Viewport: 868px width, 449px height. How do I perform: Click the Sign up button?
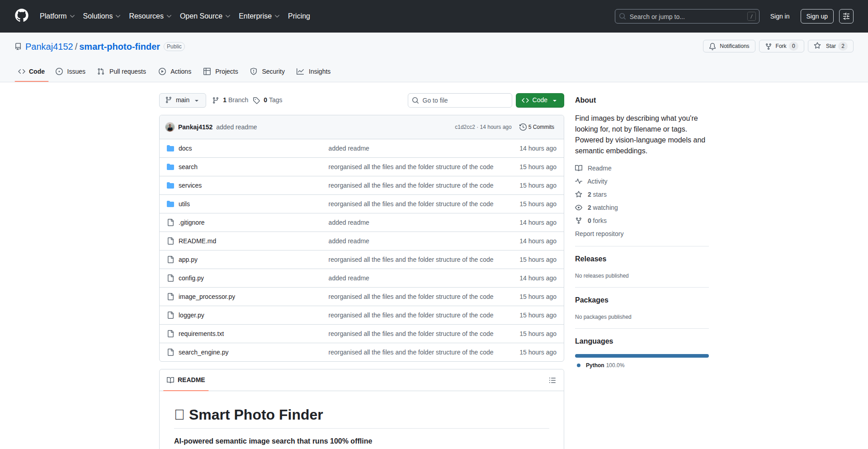point(816,16)
